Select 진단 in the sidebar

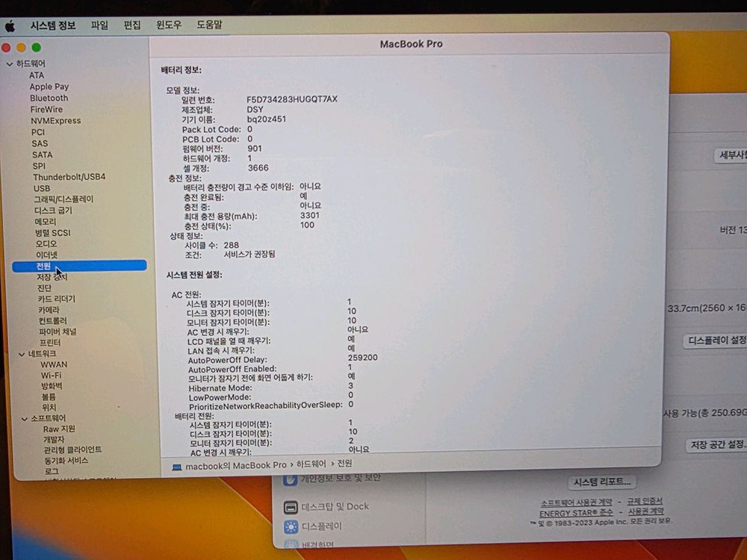(x=44, y=288)
